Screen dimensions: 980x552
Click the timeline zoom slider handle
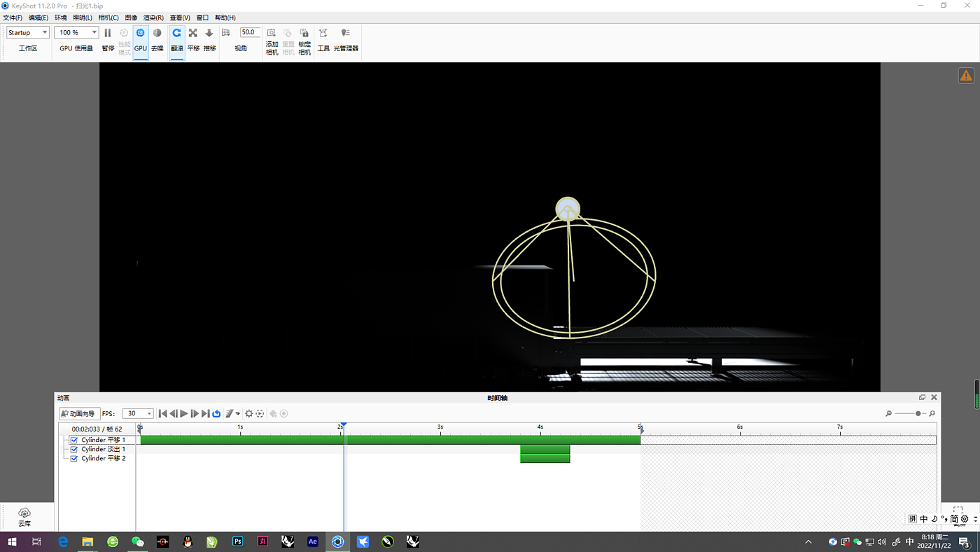pyautogui.click(x=918, y=414)
